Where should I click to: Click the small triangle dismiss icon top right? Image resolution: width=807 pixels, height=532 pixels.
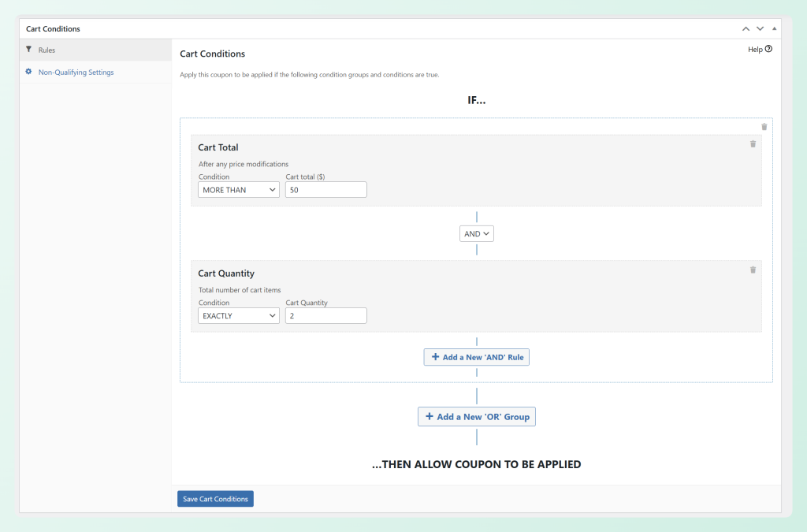pos(773,28)
